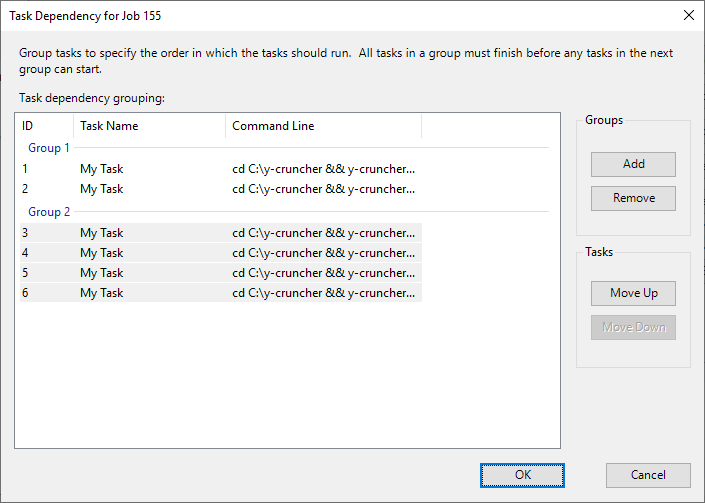Click the Remove group button
Image resolution: width=705 pixels, height=503 pixels.
(633, 198)
